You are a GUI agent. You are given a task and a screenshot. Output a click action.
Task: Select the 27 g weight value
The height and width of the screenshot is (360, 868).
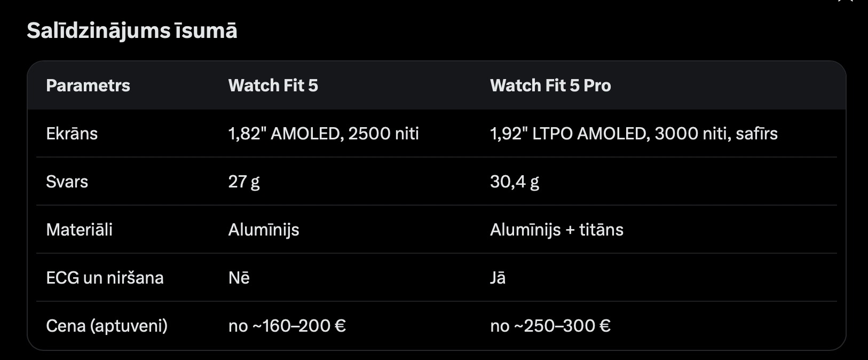pos(244,182)
